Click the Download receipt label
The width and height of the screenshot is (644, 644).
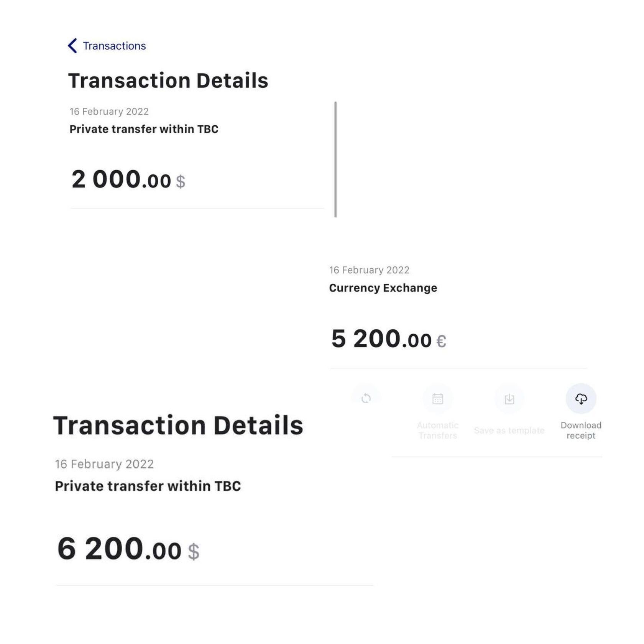[x=581, y=430]
